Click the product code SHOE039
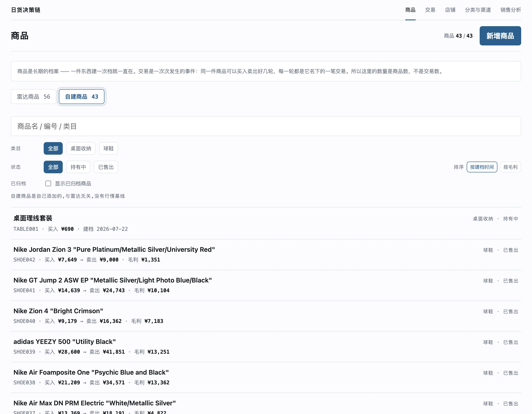Image resolution: width=532 pixels, height=414 pixels. click(24, 352)
